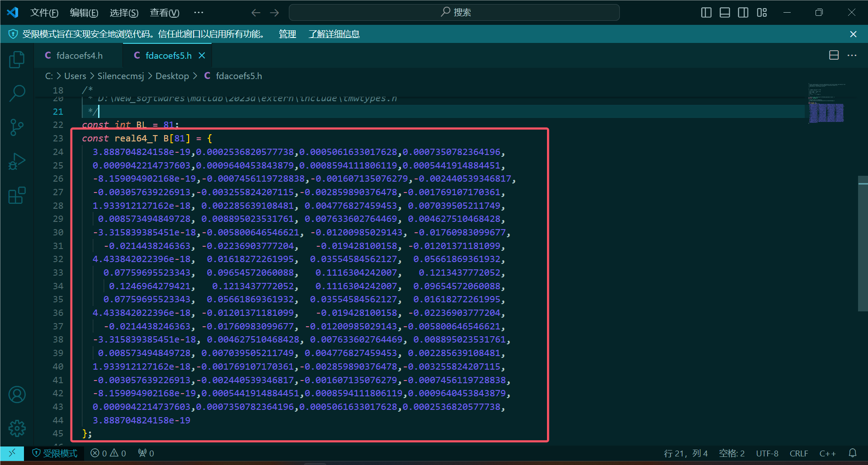Open the Search view in activity bar

pos(17,94)
